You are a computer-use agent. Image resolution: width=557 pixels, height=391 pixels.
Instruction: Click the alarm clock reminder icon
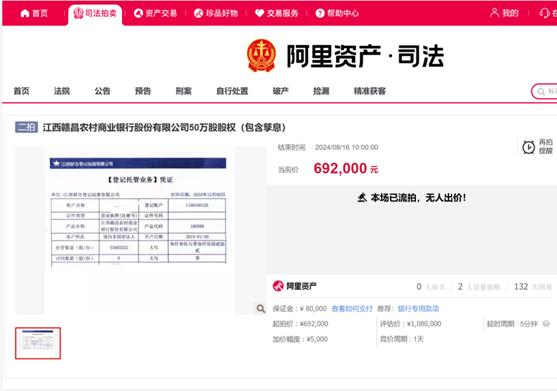pyautogui.click(x=529, y=147)
